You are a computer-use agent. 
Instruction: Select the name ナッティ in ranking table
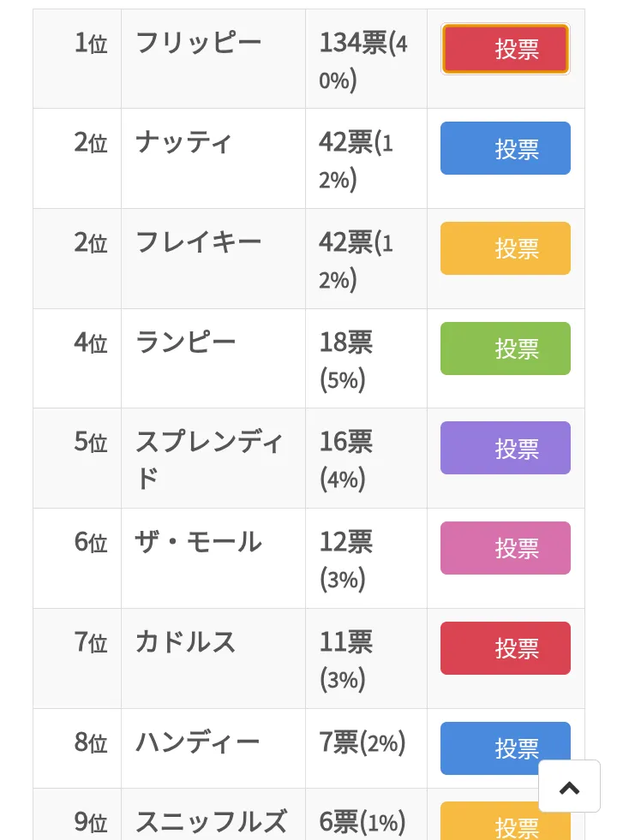tap(184, 143)
